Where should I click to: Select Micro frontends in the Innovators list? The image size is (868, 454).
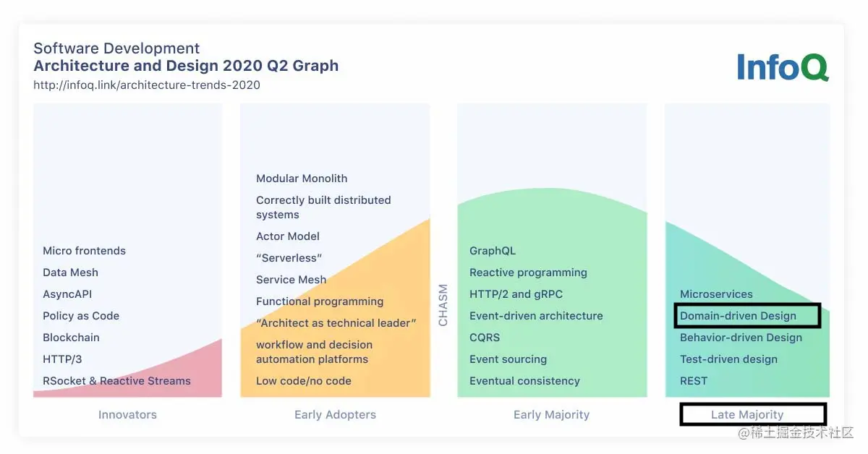coord(84,251)
